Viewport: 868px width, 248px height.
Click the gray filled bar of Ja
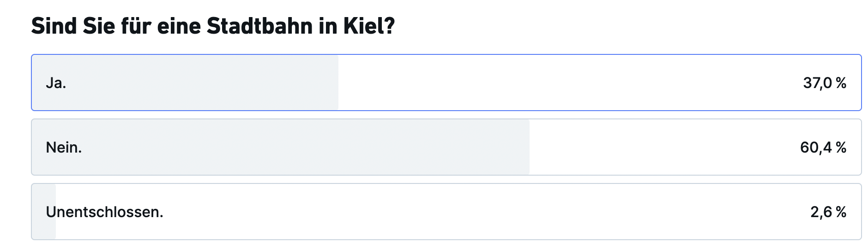[x=185, y=83]
